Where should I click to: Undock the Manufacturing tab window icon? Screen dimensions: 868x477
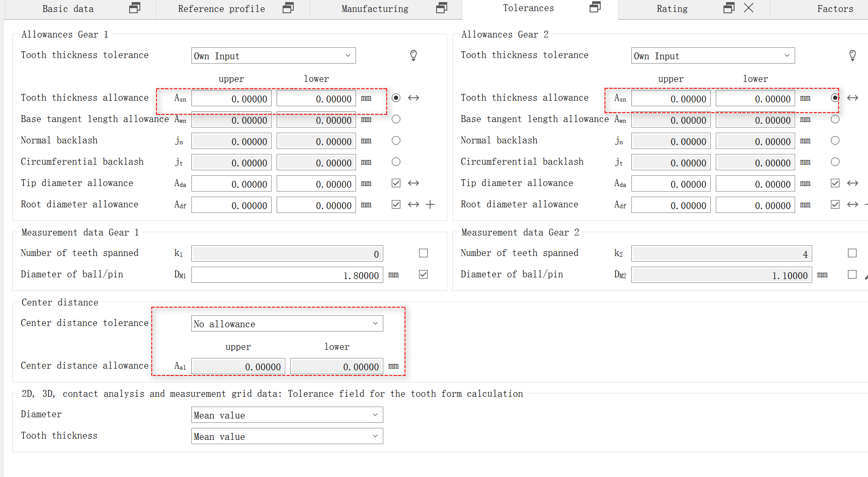coord(442,8)
